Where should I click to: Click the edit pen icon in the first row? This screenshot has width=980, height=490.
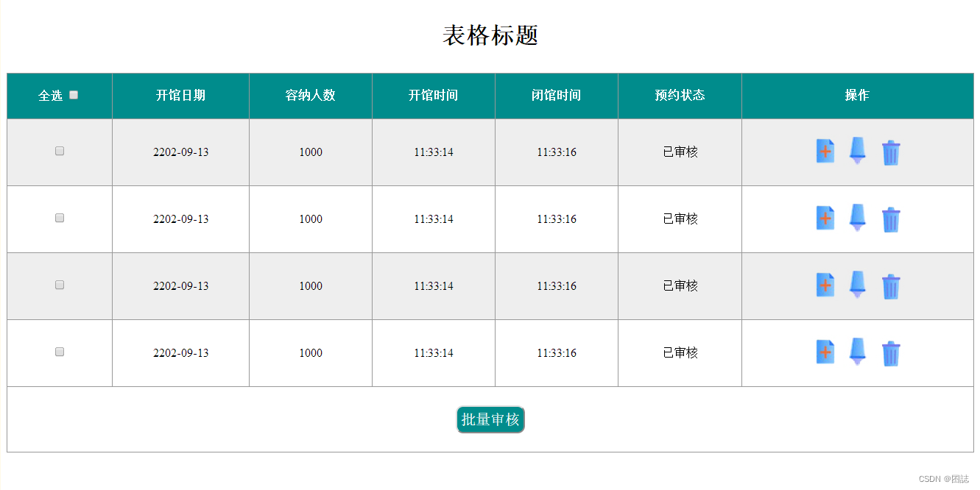tap(857, 150)
